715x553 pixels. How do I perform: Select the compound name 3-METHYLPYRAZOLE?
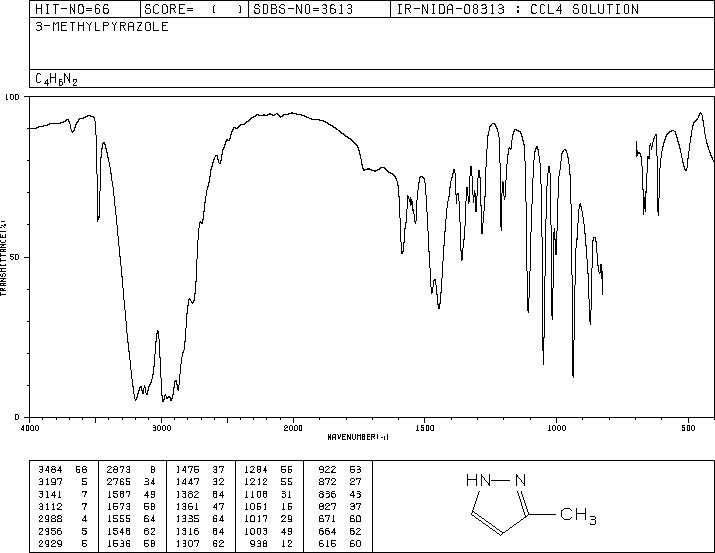[x=102, y=26]
